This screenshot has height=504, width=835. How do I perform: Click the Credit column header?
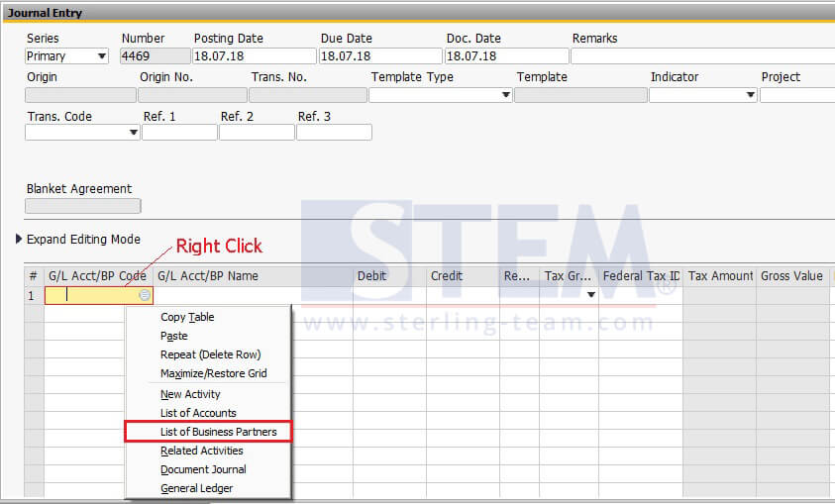463,276
